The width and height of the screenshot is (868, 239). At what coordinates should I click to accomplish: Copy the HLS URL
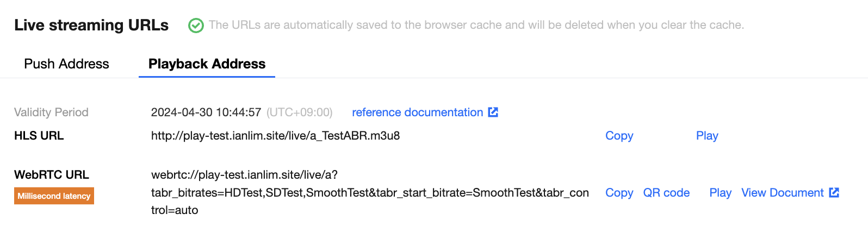click(x=619, y=136)
